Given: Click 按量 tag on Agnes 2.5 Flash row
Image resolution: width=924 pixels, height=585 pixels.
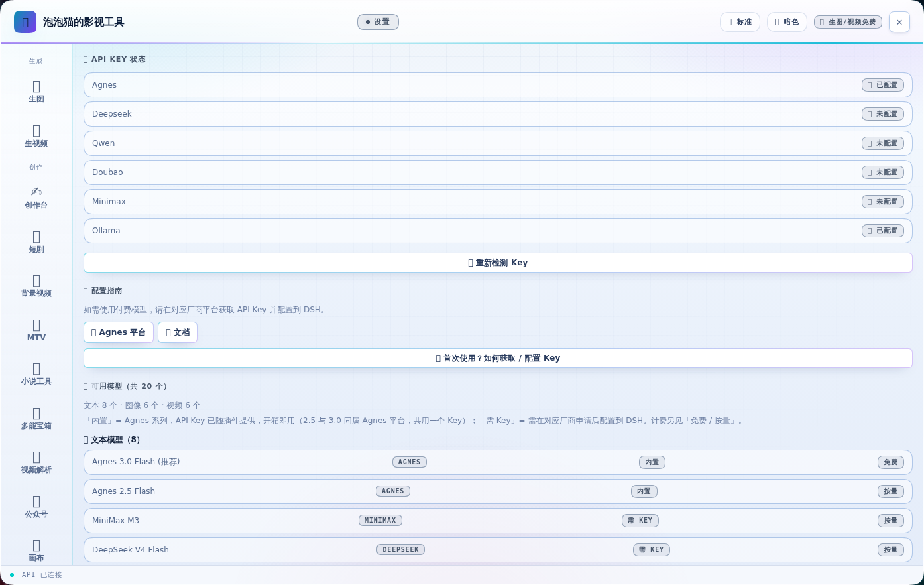Looking at the screenshot, I should coord(891,491).
